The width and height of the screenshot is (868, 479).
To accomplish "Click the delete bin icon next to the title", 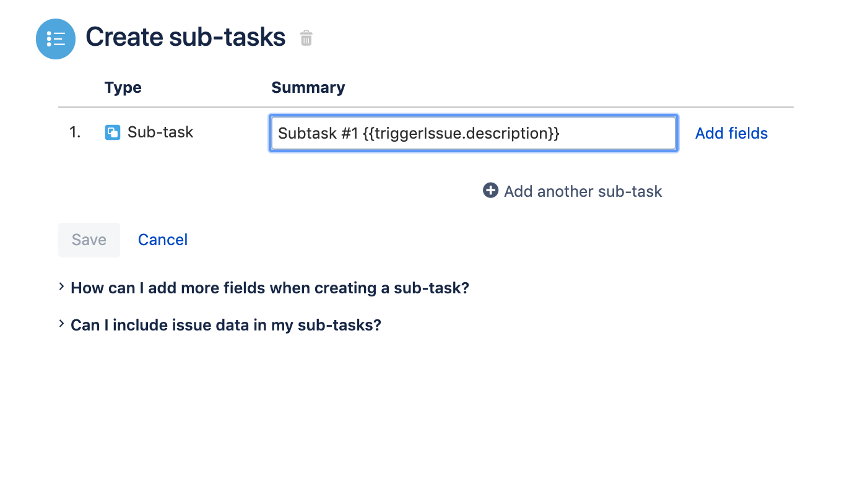I will point(306,38).
